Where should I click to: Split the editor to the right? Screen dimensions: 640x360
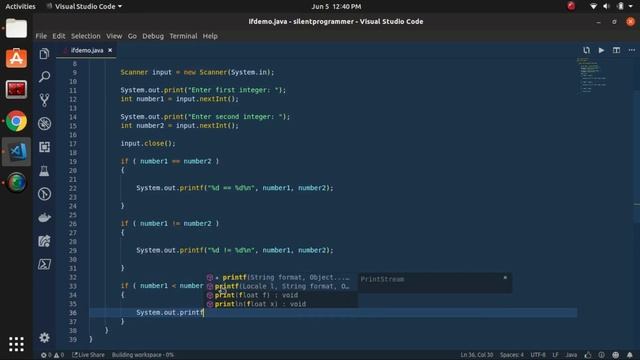pyautogui.click(x=616, y=50)
